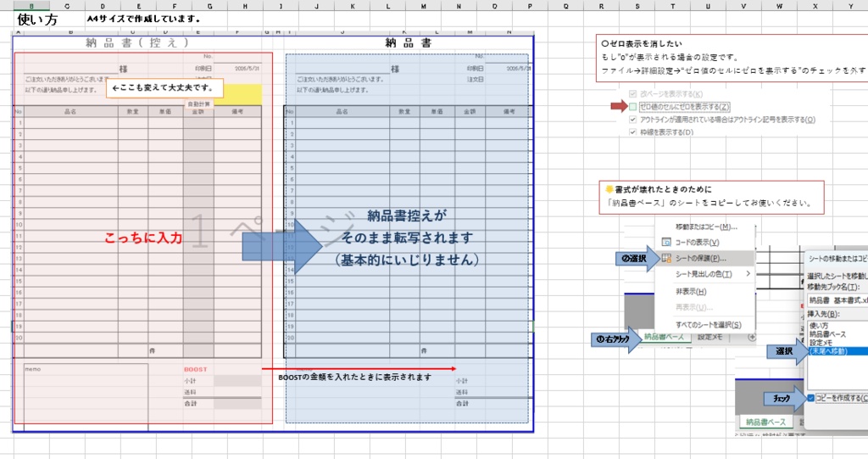Check the ゼロ値のセルにゼロを表示する(Z) checkbox
This screenshot has width=868, height=459.
click(x=632, y=106)
